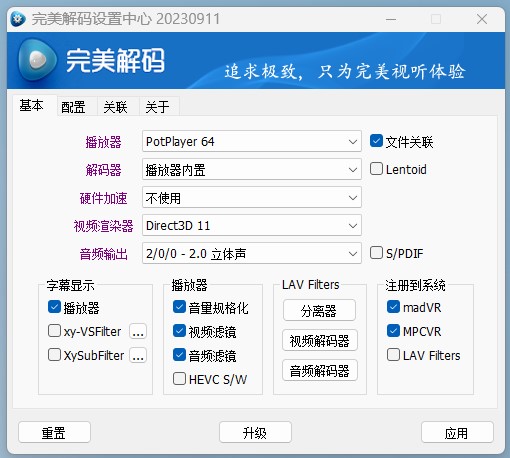Screen dimensions: 510x458
Task: Switch to the 配置 tab
Action: 73,107
